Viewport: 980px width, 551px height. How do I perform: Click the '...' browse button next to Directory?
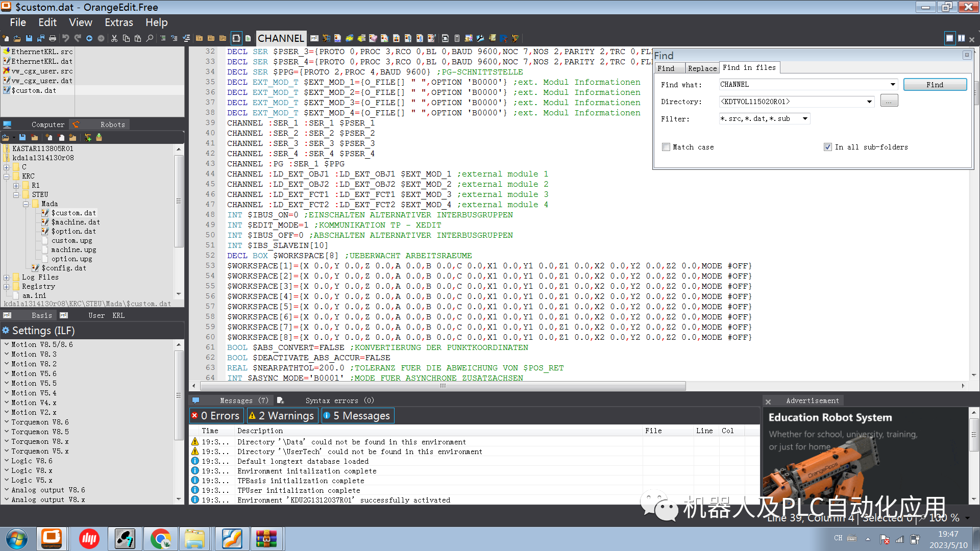(x=889, y=101)
